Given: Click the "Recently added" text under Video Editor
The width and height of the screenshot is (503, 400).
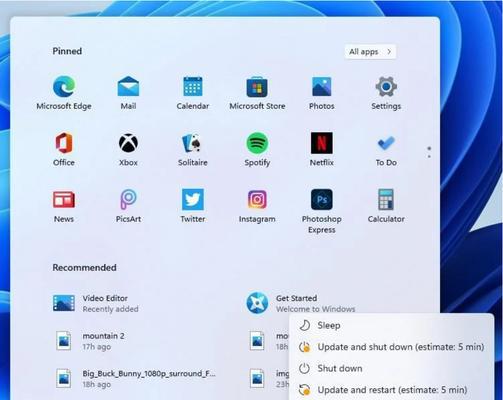Looking at the screenshot, I should click(x=110, y=309).
